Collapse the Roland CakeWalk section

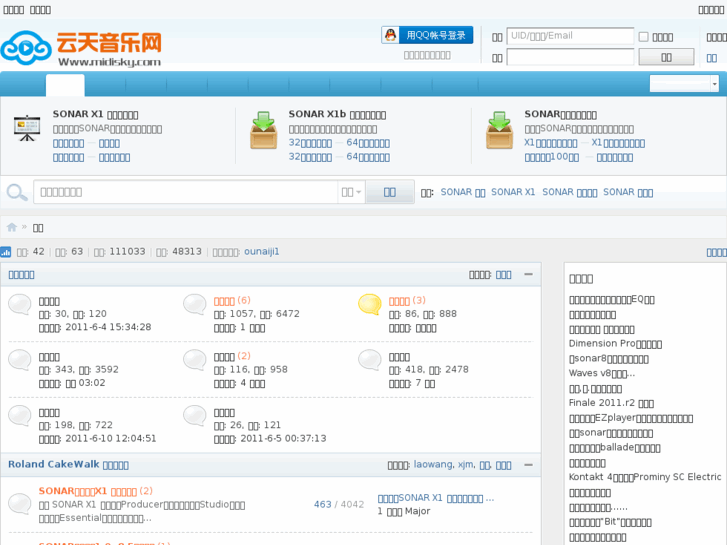[x=528, y=465]
